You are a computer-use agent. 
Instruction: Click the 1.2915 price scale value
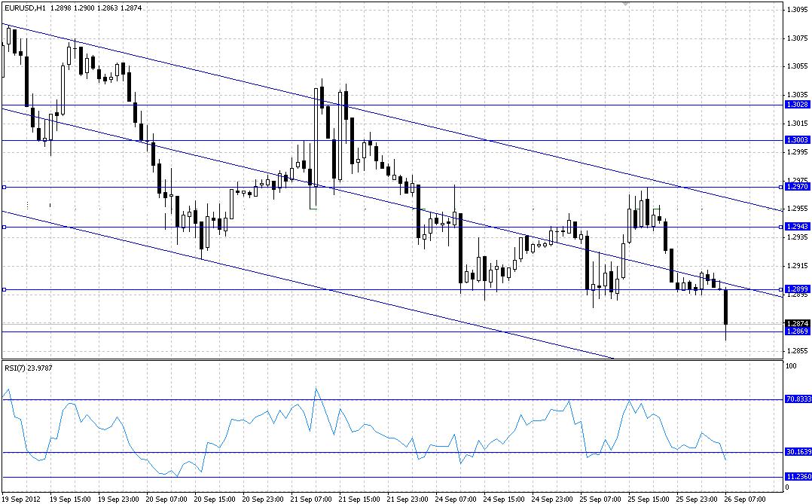click(798, 266)
